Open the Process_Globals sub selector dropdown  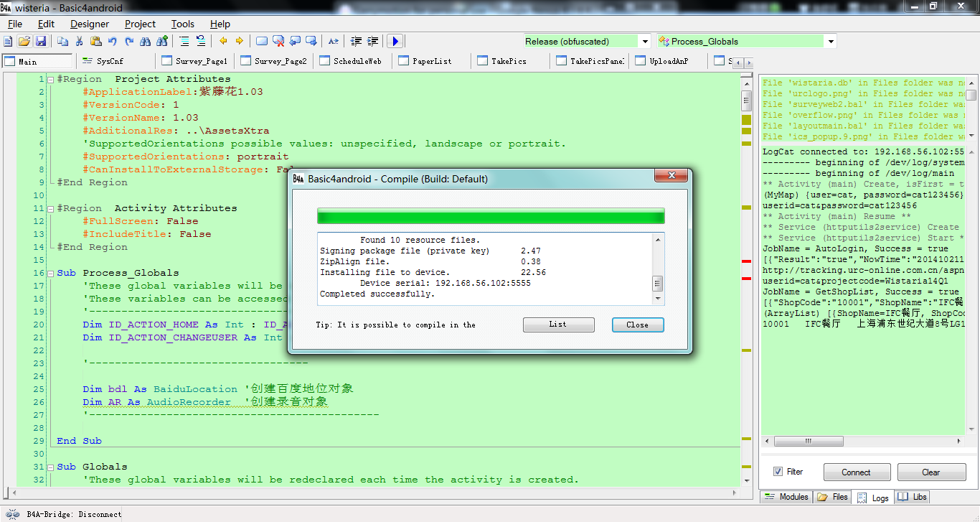tap(831, 42)
